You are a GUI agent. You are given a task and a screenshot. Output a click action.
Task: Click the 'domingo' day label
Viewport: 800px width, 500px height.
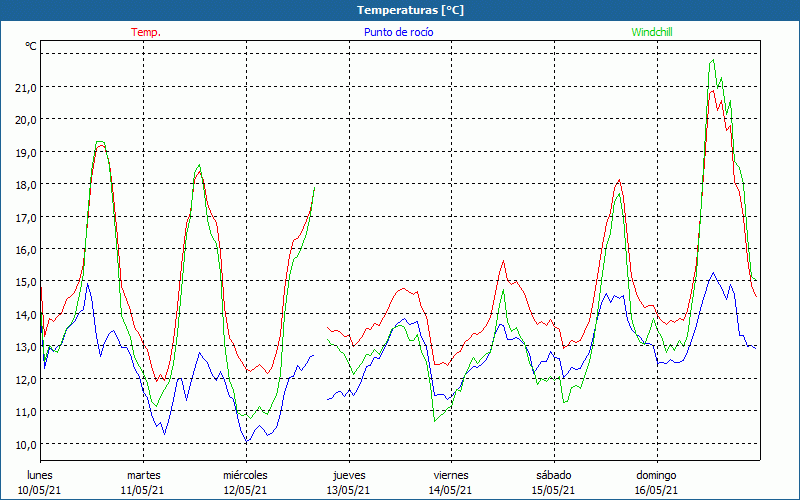[x=656, y=476]
